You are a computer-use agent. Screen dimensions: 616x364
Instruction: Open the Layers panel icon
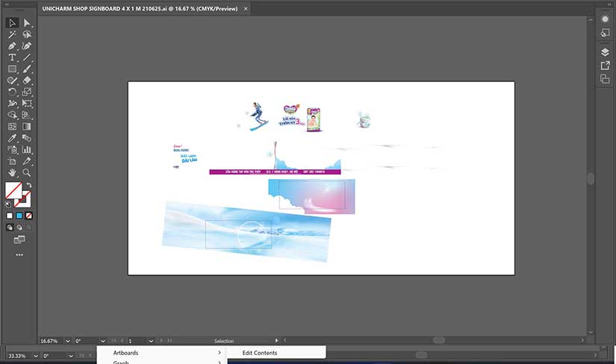pyautogui.click(x=605, y=51)
